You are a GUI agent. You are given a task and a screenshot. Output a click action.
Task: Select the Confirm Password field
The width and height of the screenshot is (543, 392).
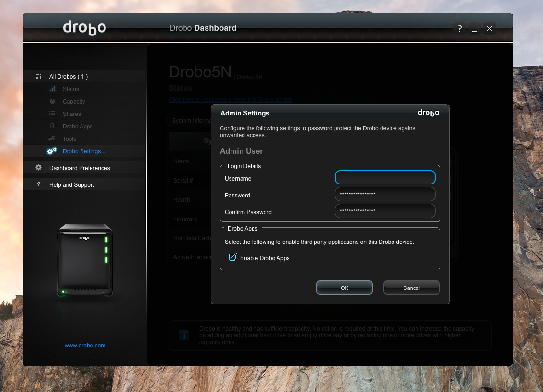tap(385, 211)
